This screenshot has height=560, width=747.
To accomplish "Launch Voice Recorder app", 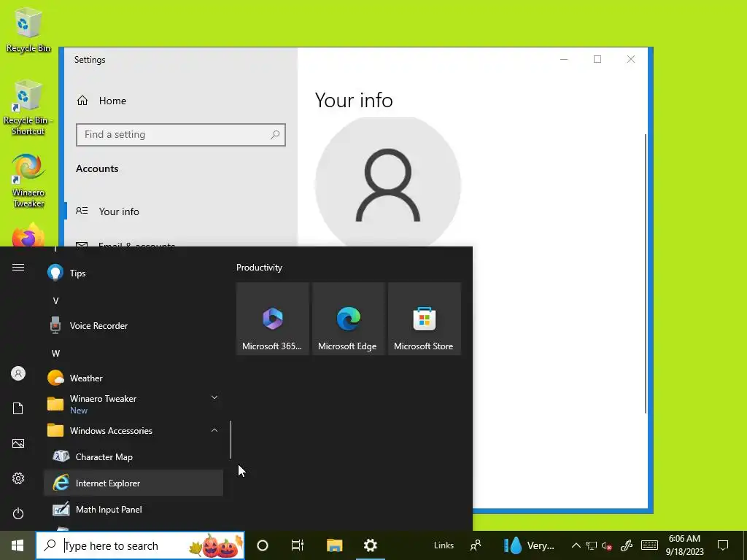I will coord(133,326).
